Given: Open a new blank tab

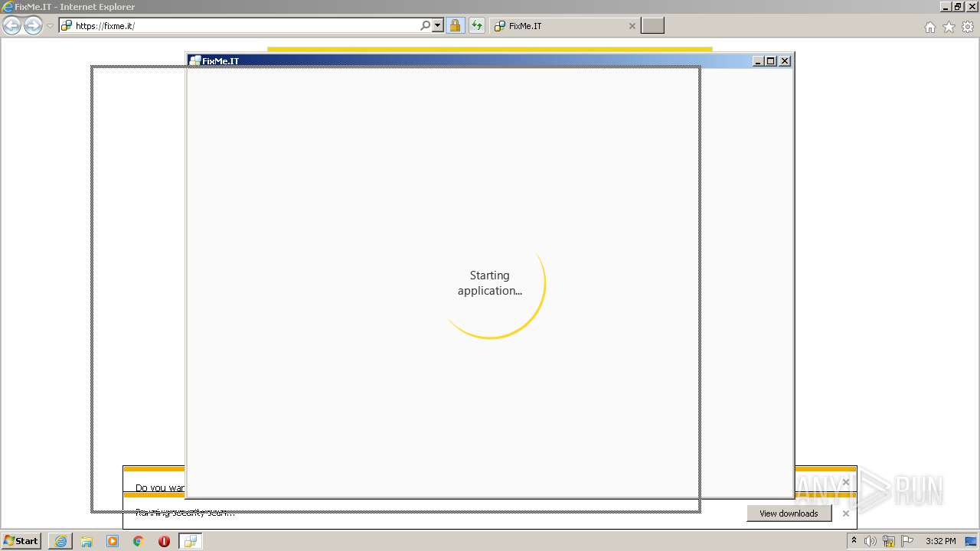Looking at the screenshot, I should pyautogui.click(x=652, y=25).
